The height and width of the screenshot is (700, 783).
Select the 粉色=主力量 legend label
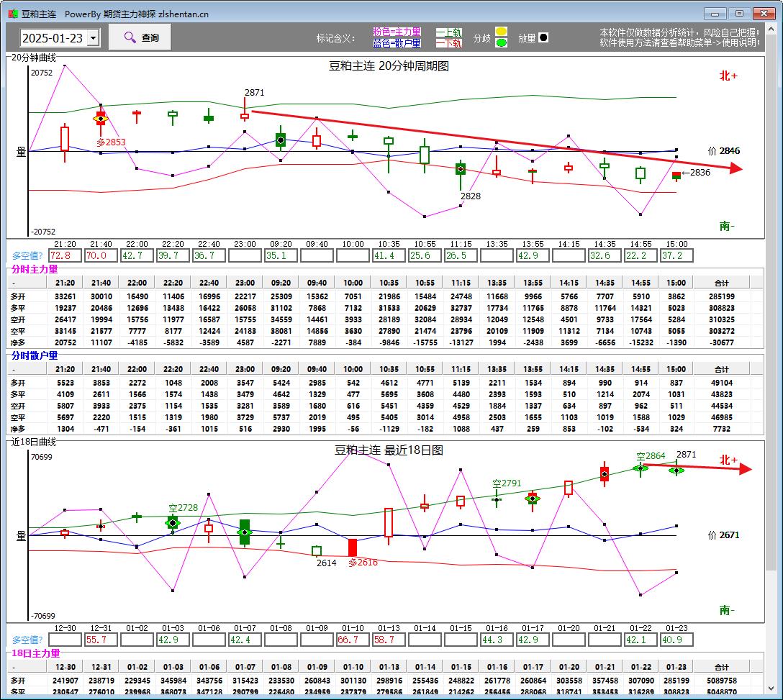click(397, 32)
